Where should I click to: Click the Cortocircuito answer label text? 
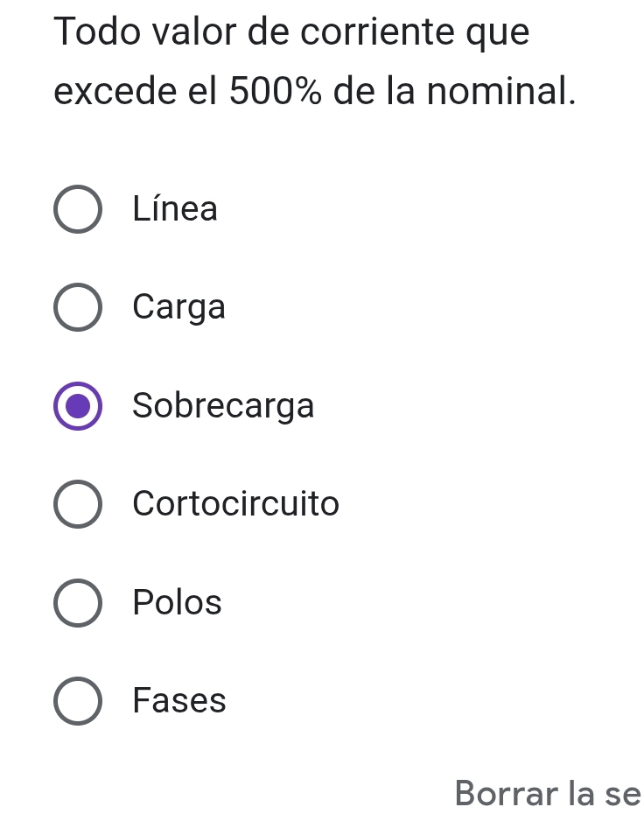coord(236,505)
